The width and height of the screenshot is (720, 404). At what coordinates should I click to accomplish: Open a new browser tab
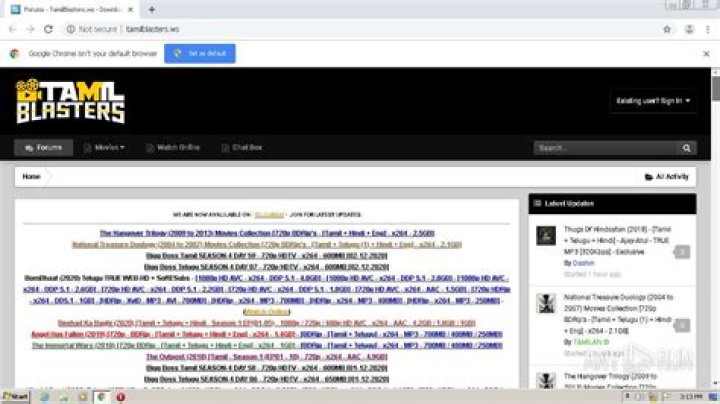pyautogui.click(x=152, y=8)
